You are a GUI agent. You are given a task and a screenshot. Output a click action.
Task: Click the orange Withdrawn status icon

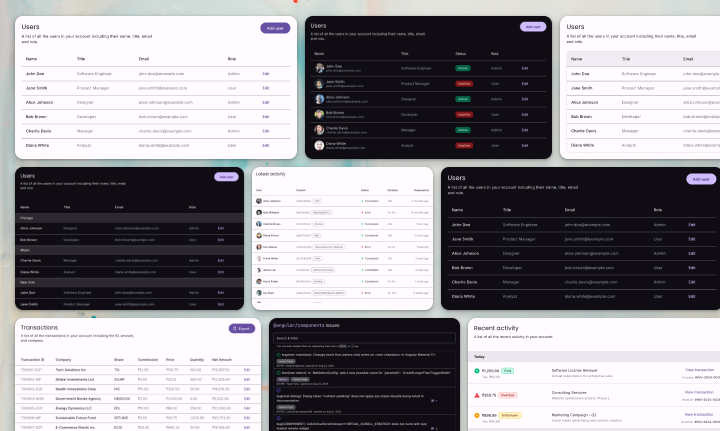tap(478, 416)
